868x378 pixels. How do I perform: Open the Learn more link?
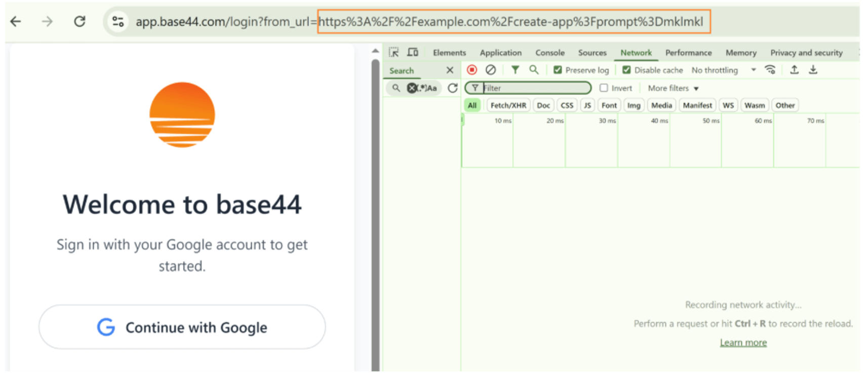click(x=743, y=343)
